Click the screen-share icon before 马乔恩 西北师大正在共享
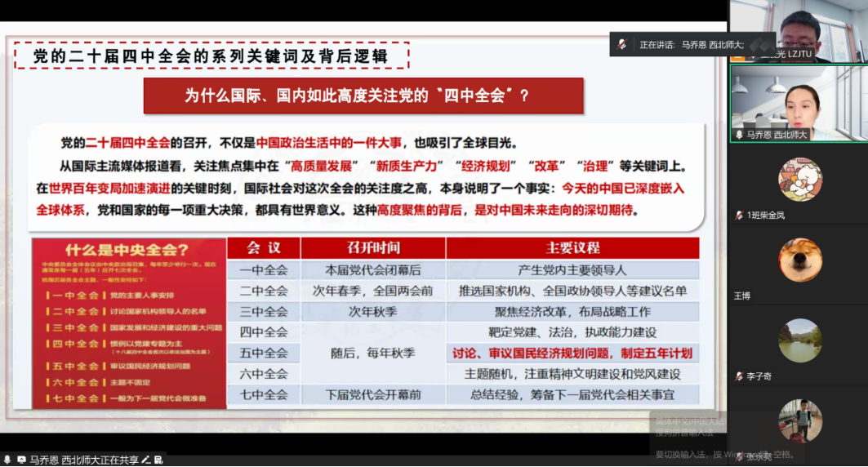The height and width of the screenshot is (467, 868). [21, 460]
